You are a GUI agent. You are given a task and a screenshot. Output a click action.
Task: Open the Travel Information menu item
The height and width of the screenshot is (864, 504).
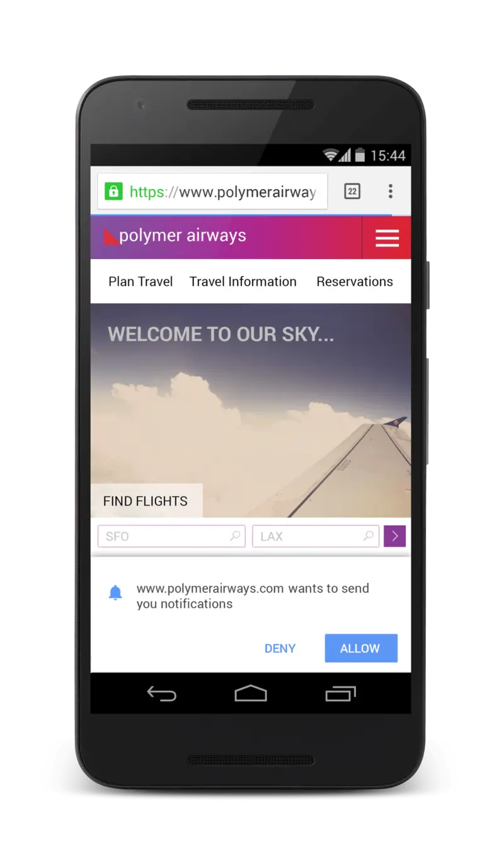[243, 282]
